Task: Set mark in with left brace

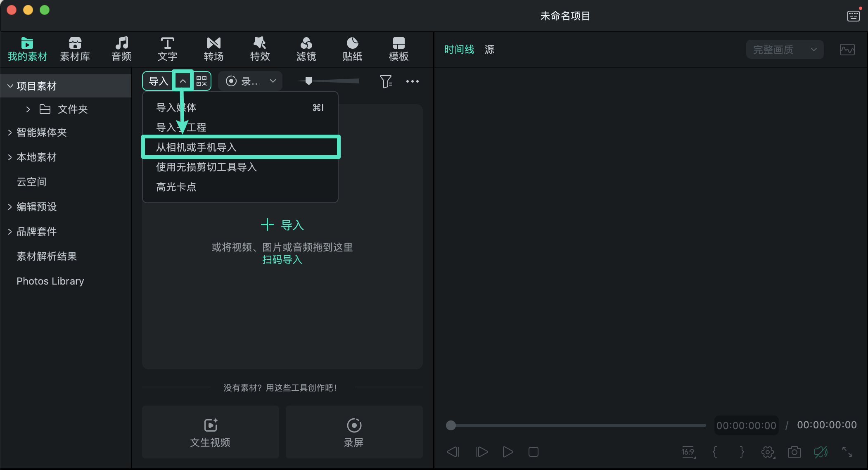Action: click(x=715, y=452)
